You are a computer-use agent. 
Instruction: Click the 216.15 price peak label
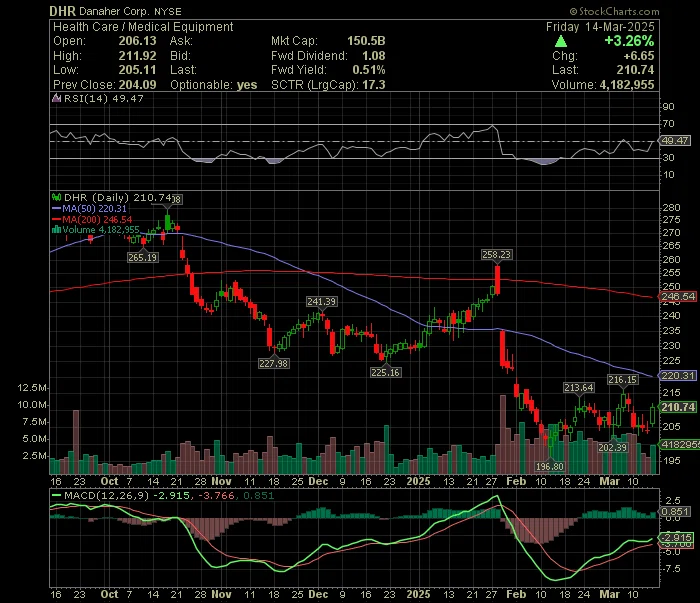(x=623, y=379)
